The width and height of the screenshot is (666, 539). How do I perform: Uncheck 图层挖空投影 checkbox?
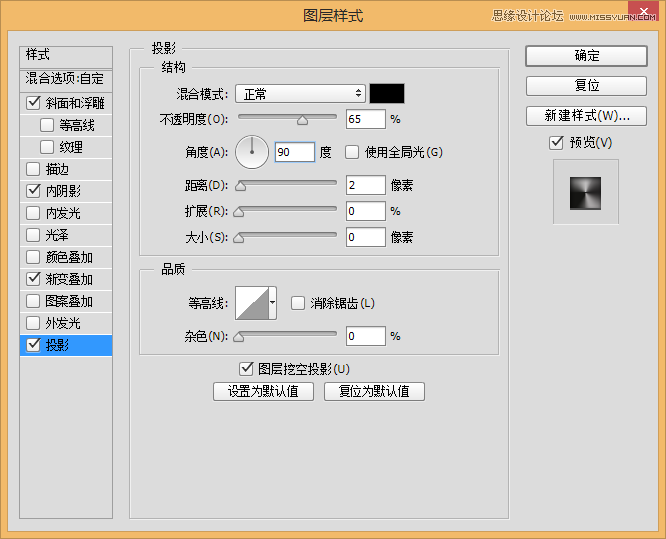tap(246, 369)
